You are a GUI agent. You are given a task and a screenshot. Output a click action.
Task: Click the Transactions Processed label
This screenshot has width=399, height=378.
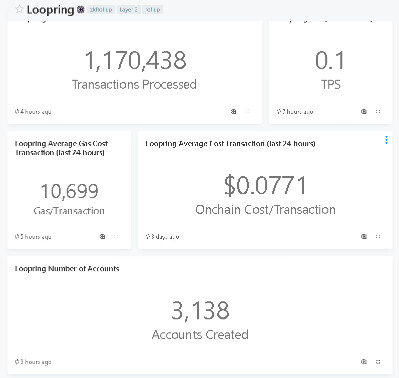tap(134, 84)
